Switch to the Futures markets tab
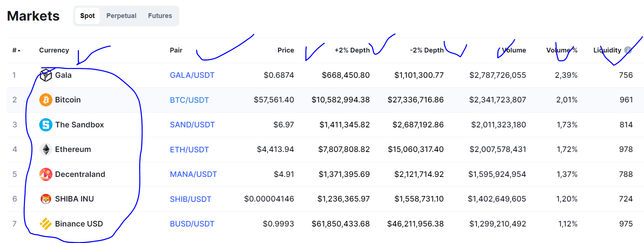This screenshot has width=644, height=243. click(160, 16)
